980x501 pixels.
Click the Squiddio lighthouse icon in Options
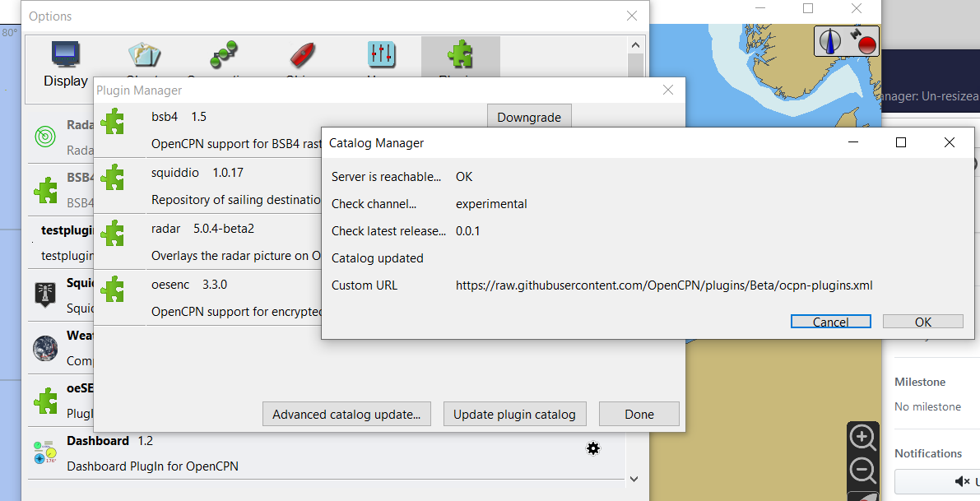point(45,295)
